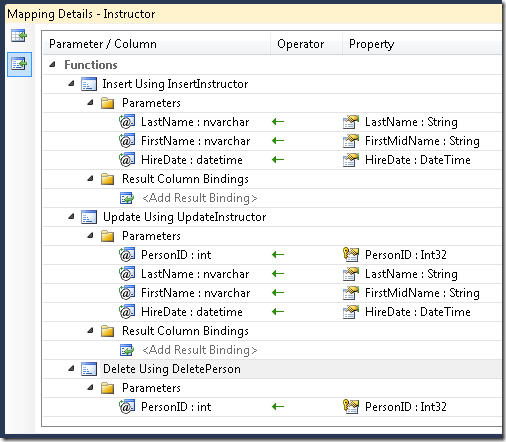Collapse Update Using UpdateInstructor node
Image resolution: width=506 pixels, height=442 pixels.
click(x=71, y=216)
